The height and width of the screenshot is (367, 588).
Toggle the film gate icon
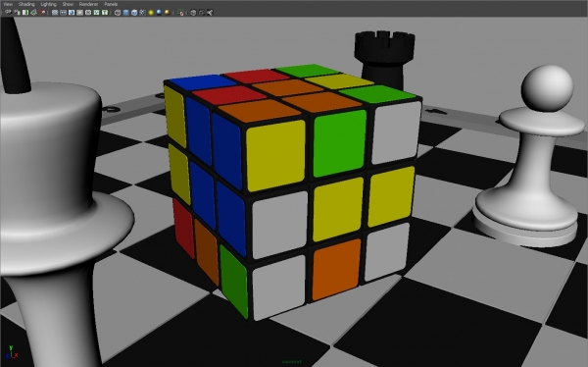63,13
